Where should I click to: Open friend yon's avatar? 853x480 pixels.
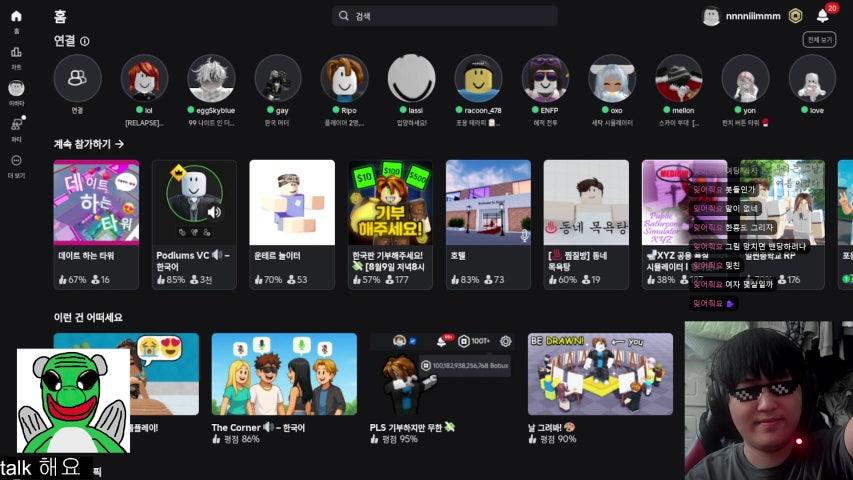(x=745, y=78)
